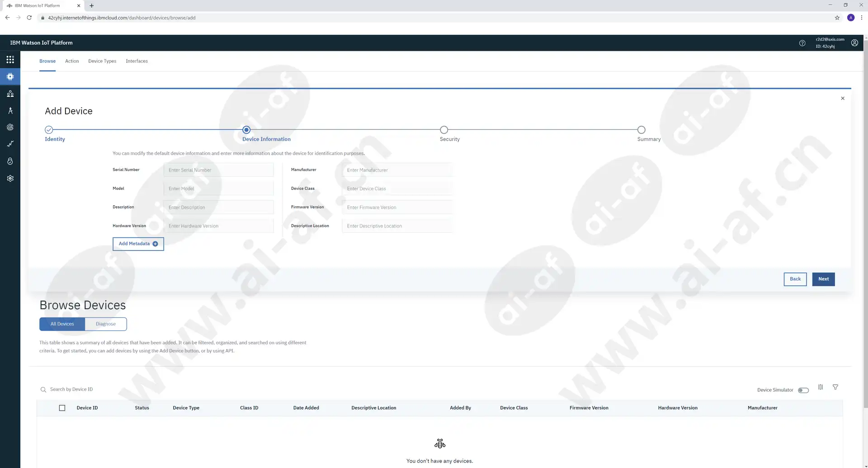Sort by Status column header
Image resolution: width=868 pixels, height=468 pixels.
coord(142,408)
